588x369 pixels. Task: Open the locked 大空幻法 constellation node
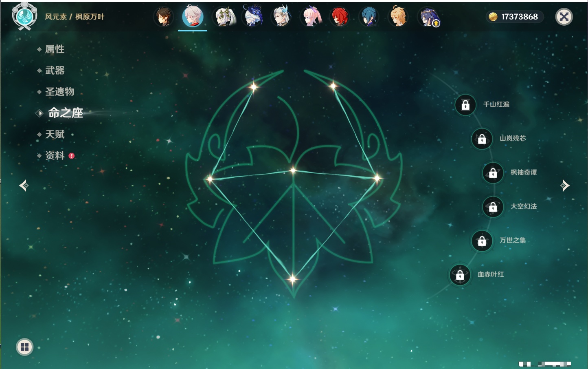pyautogui.click(x=493, y=207)
